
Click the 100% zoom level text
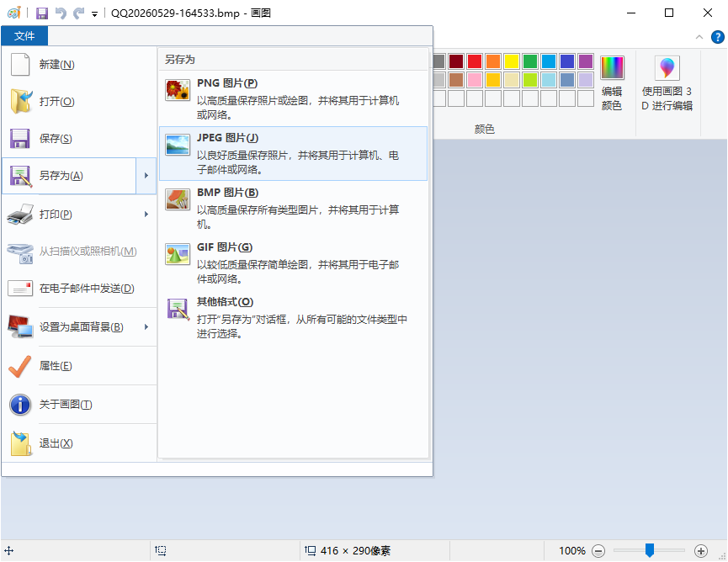(x=572, y=551)
